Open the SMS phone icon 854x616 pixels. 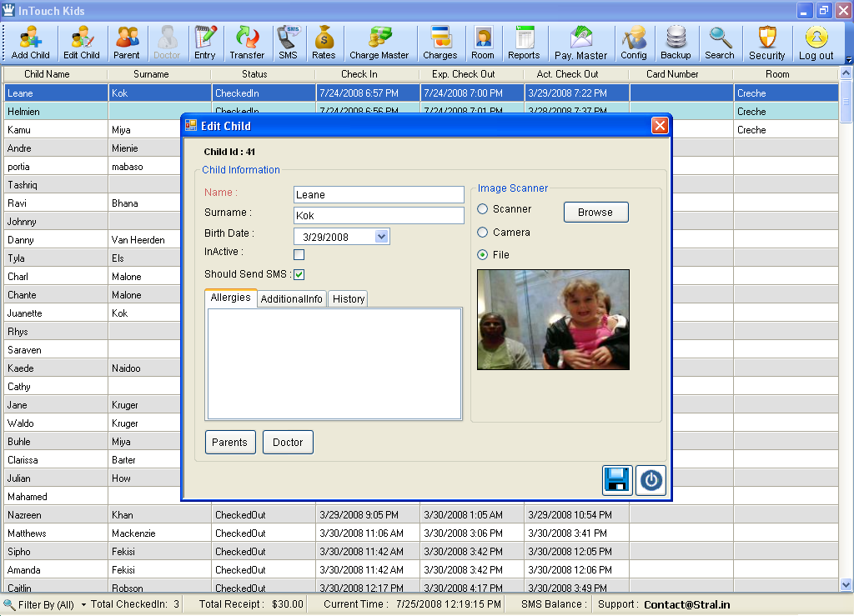pos(288,43)
